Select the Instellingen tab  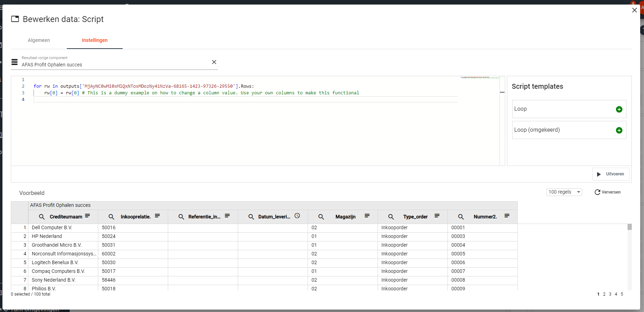(94, 40)
